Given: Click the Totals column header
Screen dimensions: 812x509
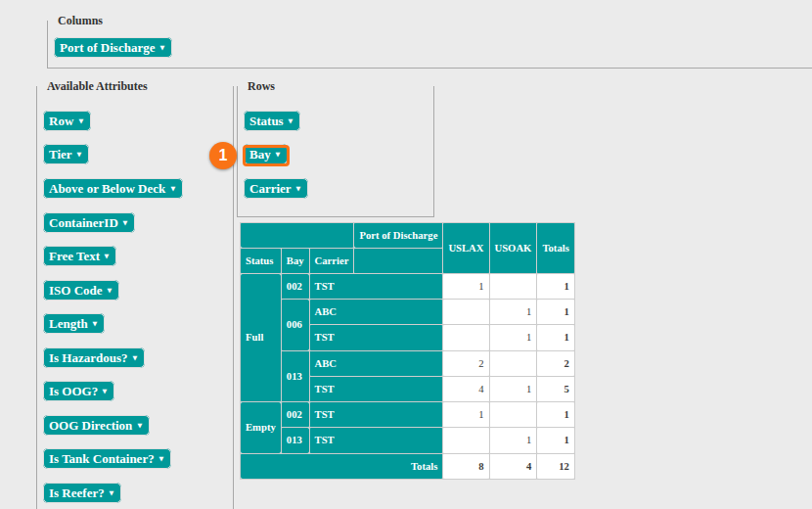Looking at the screenshot, I should pyautogui.click(x=556, y=249).
